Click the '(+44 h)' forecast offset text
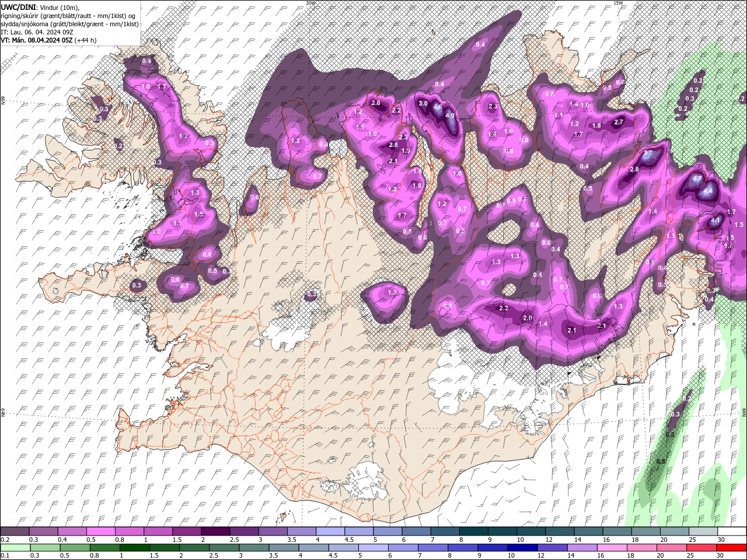 86,40
